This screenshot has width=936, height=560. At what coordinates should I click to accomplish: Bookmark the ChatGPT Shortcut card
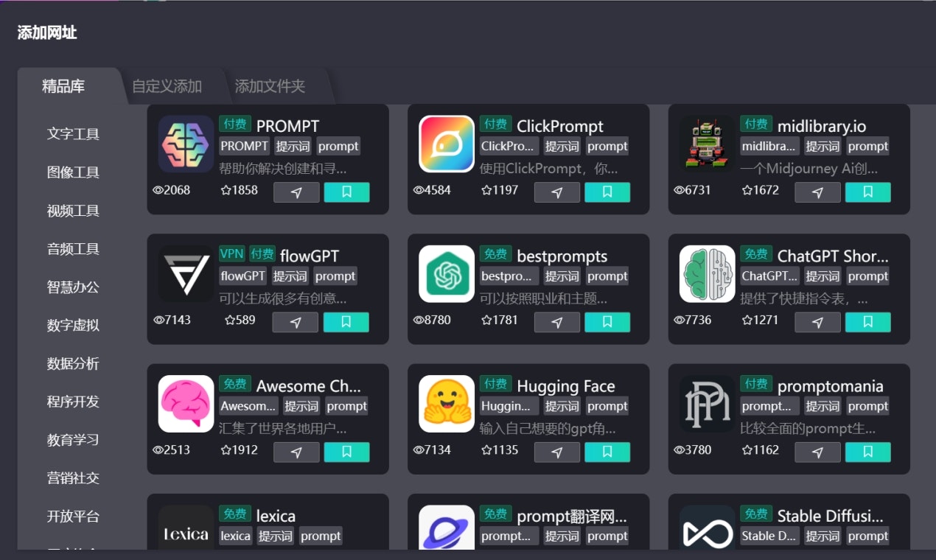click(868, 322)
